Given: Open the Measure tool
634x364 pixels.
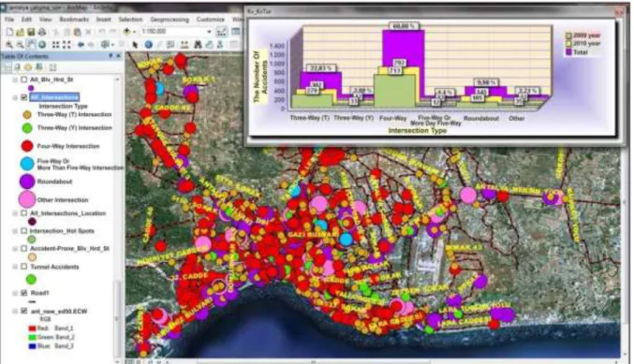Looking at the screenshot, I should tap(184, 44).
